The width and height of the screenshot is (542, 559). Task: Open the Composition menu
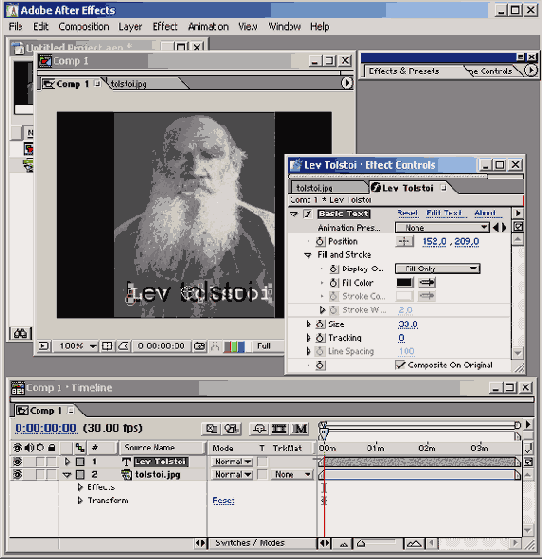click(x=84, y=27)
